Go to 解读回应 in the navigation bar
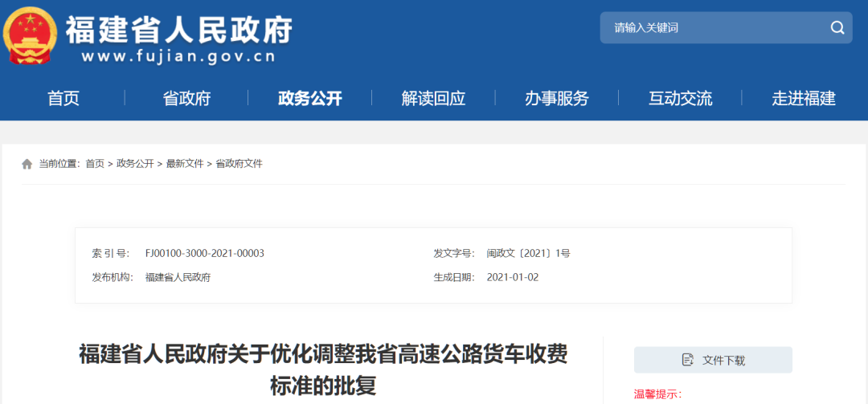The image size is (868, 404). pyautogui.click(x=433, y=99)
